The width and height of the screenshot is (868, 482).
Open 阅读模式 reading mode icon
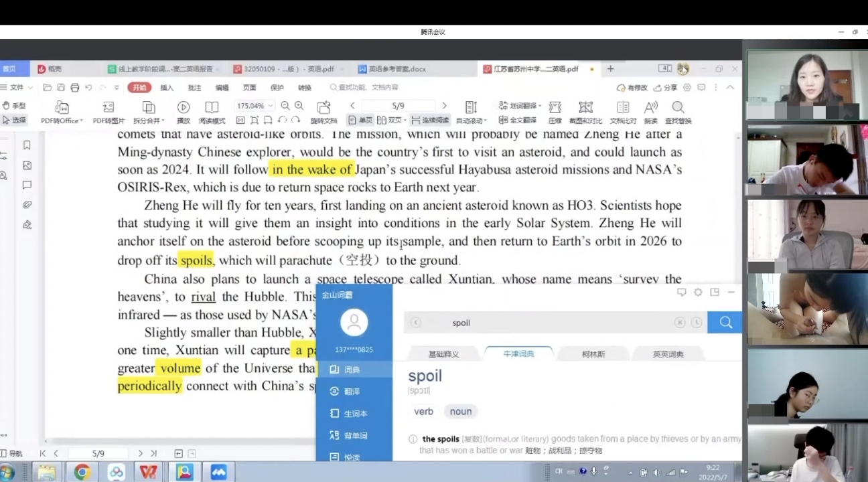[x=212, y=107]
